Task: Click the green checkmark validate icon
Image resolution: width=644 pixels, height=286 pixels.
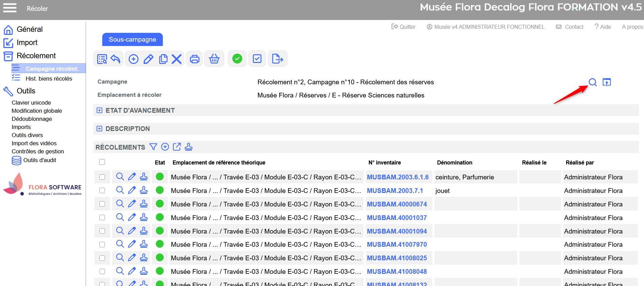Action: tap(237, 59)
